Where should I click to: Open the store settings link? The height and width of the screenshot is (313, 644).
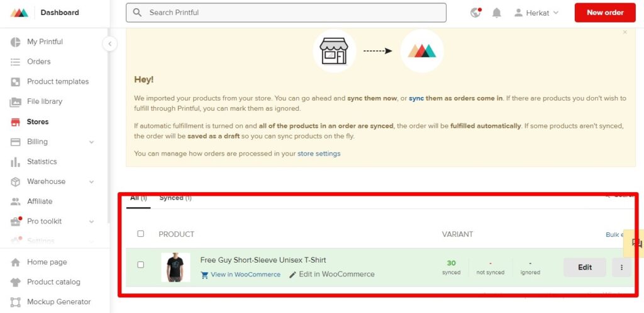pyautogui.click(x=319, y=154)
